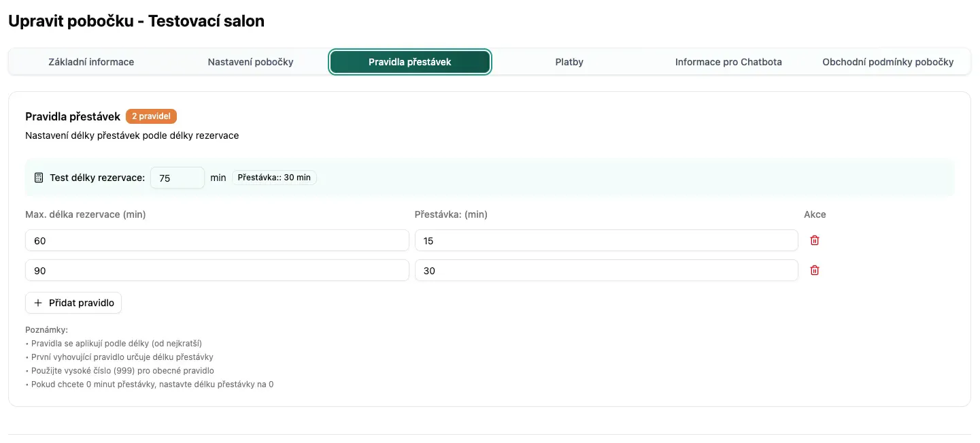Open Informace pro Chatbota tab

tap(728, 62)
